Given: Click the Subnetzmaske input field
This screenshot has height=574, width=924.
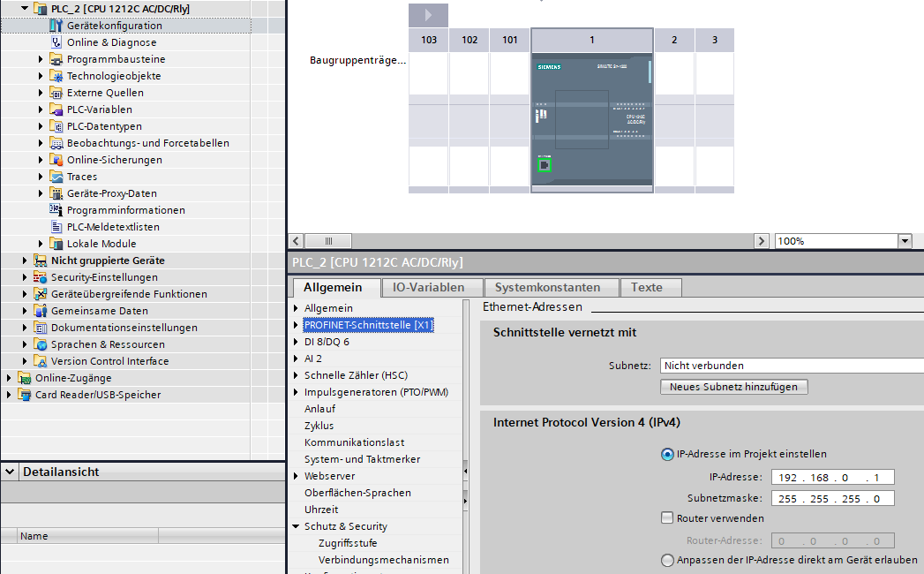Looking at the screenshot, I should [x=833, y=498].
